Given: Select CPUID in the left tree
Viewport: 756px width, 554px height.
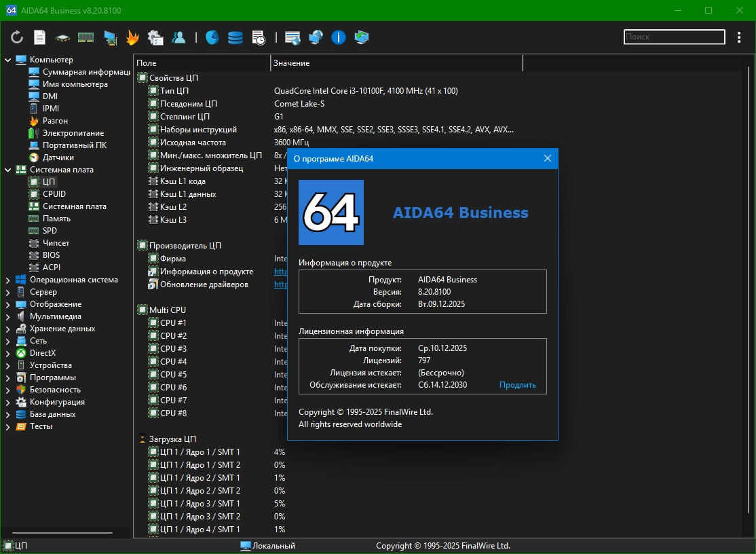Looking at the screenshot, I should (54, 194).
